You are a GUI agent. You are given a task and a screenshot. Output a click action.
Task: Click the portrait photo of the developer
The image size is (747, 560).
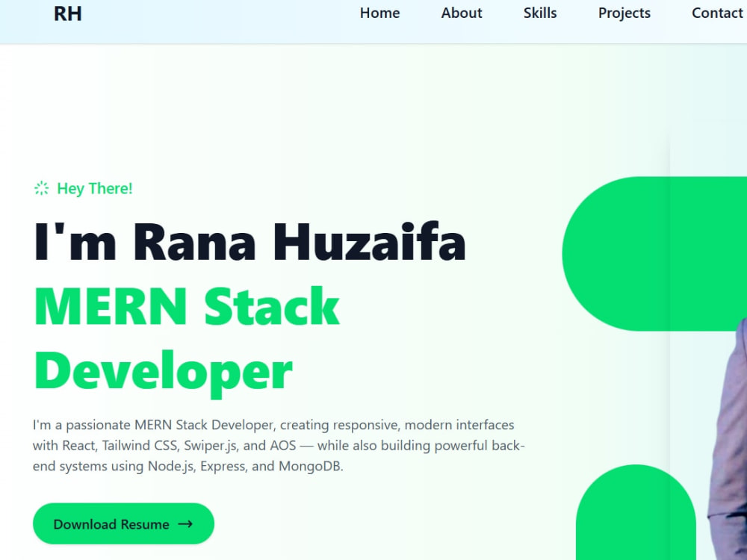pyautogui.click(x=727, y=438)
